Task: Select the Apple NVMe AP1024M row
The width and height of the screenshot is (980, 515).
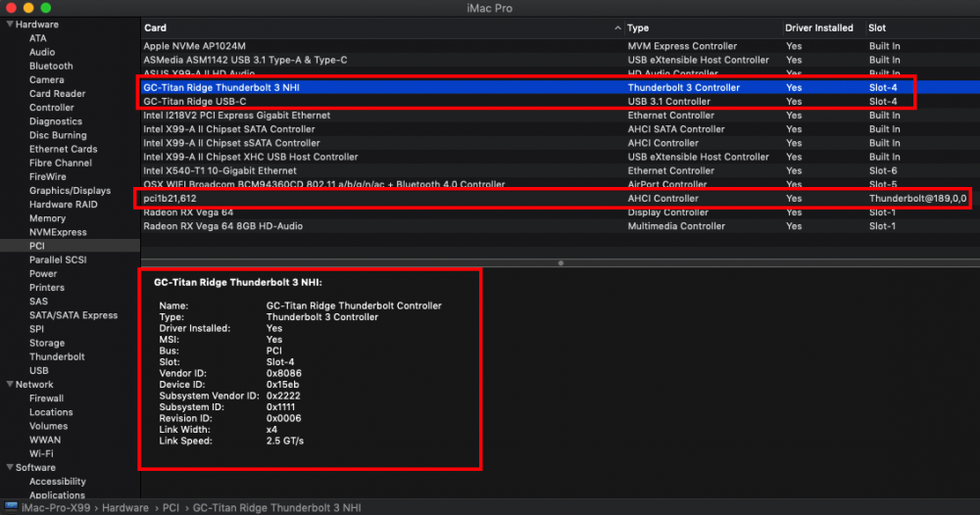Action: point(560,46)
